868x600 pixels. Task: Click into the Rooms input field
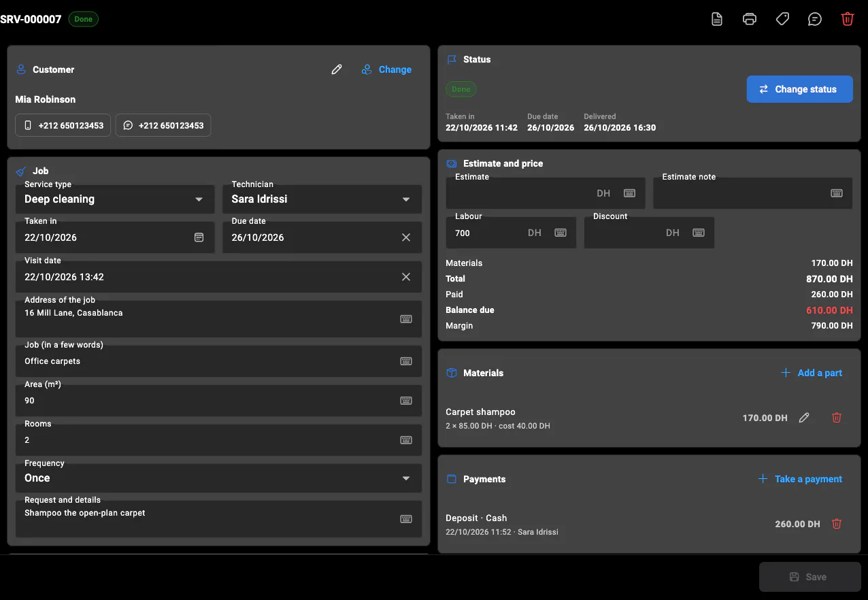tap(218, 440)
